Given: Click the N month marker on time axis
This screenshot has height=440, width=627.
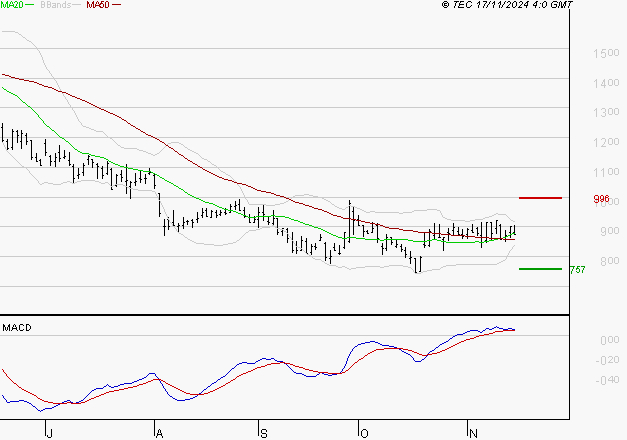Looking at the screenshot, I should tap(473, 433).
